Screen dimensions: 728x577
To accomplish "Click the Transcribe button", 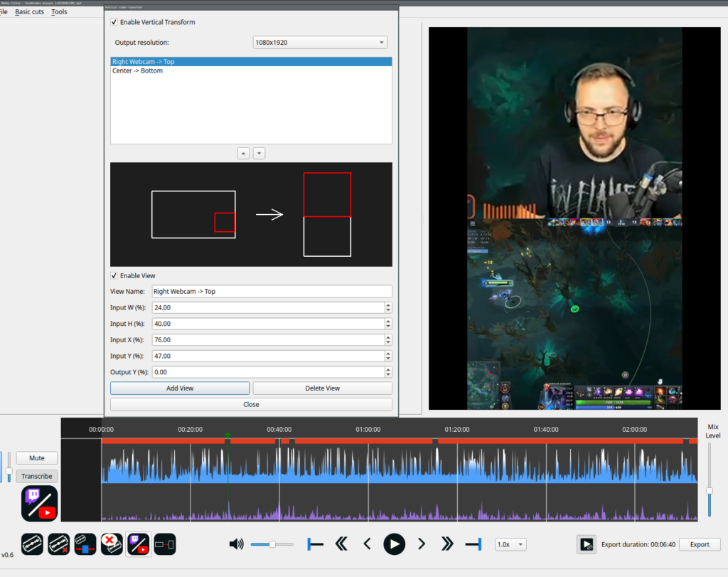I will [36, 477].
